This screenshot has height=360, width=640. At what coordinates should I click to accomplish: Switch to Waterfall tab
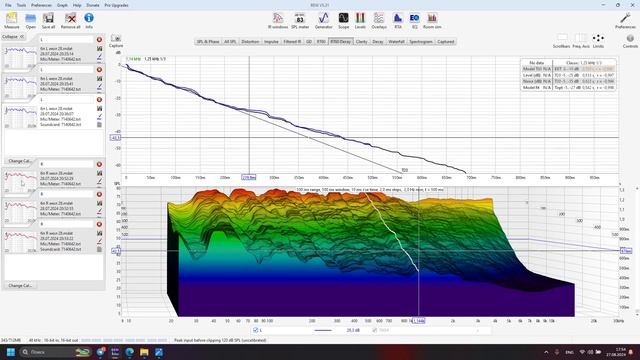(x=396, y=42)
